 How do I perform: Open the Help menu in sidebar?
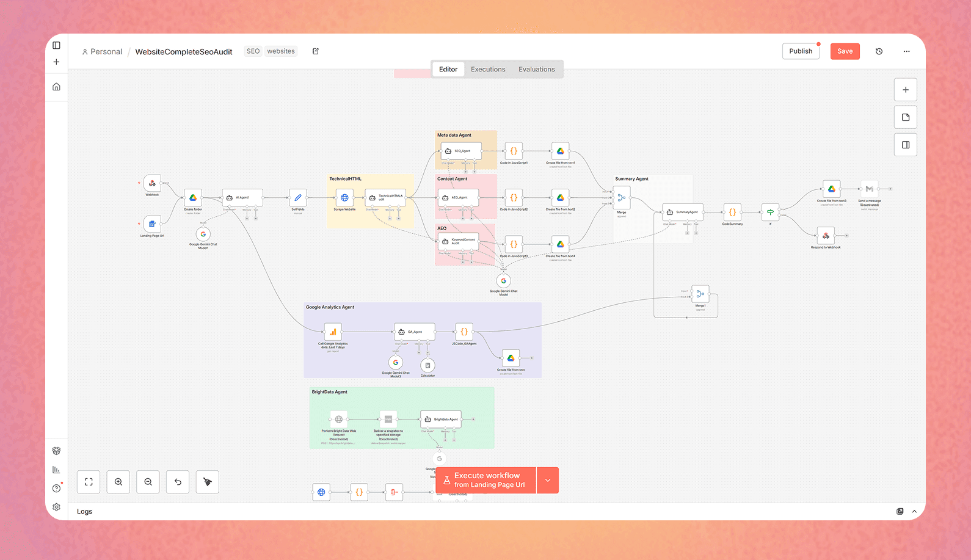click(56, 488)
